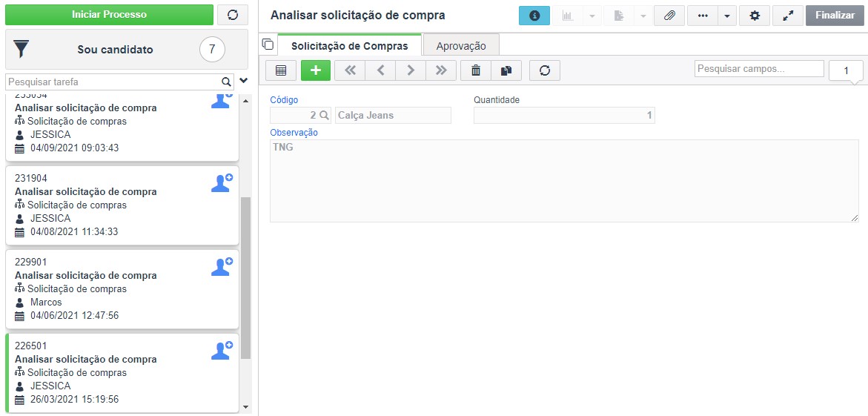The image size is (868, 416).
Task: Click the date 04/06/2021 12:47:56
Action: (x=74, y=316)
